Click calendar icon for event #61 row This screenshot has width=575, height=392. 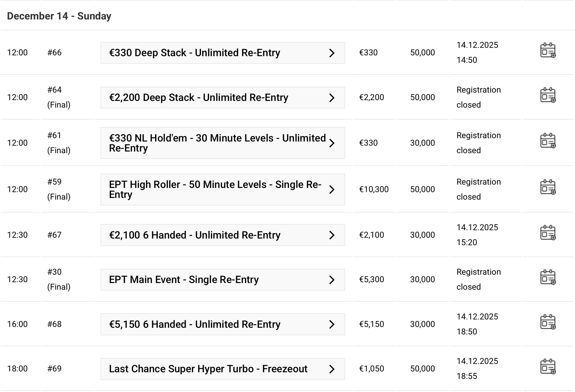pos(547,141)
